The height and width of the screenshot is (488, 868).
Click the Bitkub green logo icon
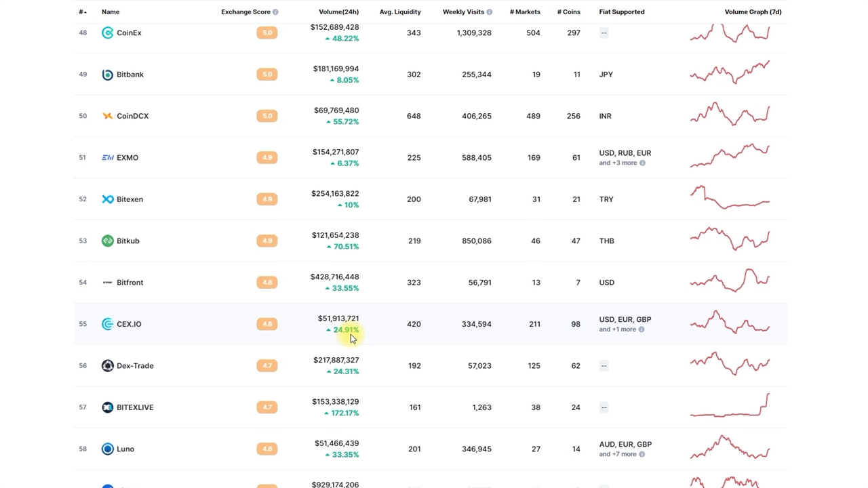click(x=107, y=241)
